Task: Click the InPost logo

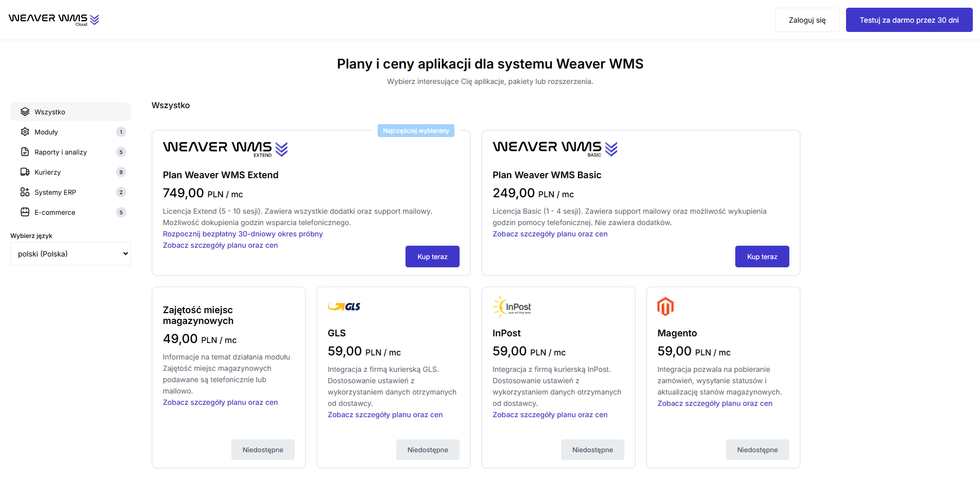Action: click(512, 307)
